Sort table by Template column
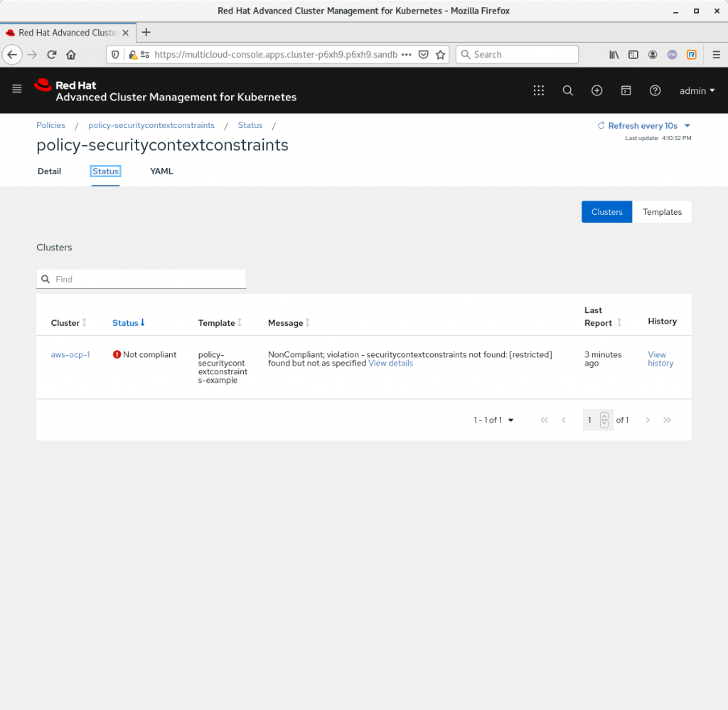 [220, 323]
